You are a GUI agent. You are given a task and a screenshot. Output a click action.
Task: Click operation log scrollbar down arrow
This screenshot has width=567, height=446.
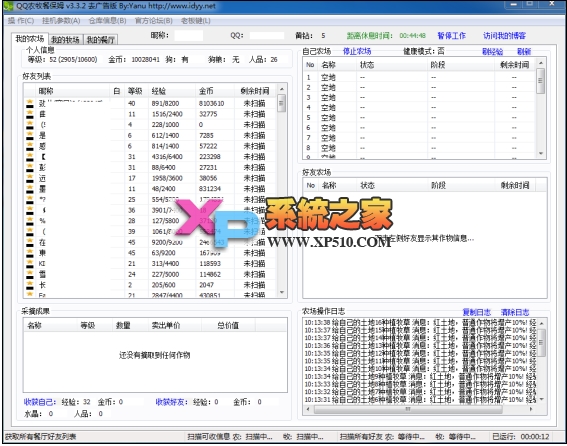[x=542, y=399]
